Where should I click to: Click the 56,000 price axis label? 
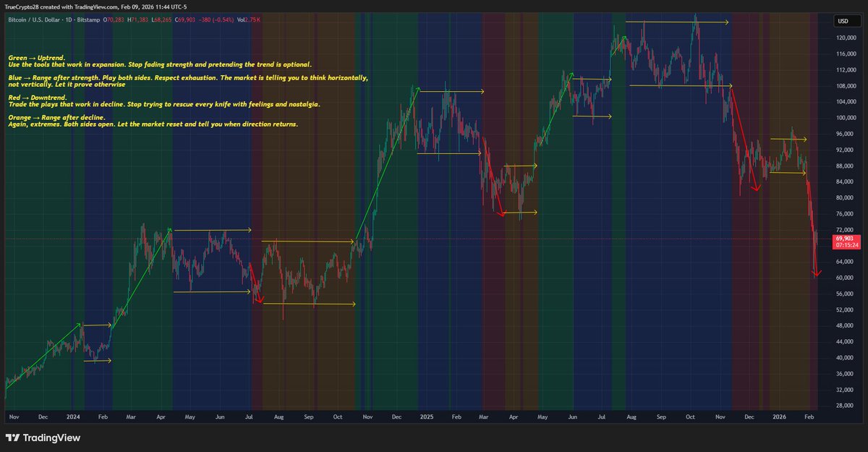point(843,294)
